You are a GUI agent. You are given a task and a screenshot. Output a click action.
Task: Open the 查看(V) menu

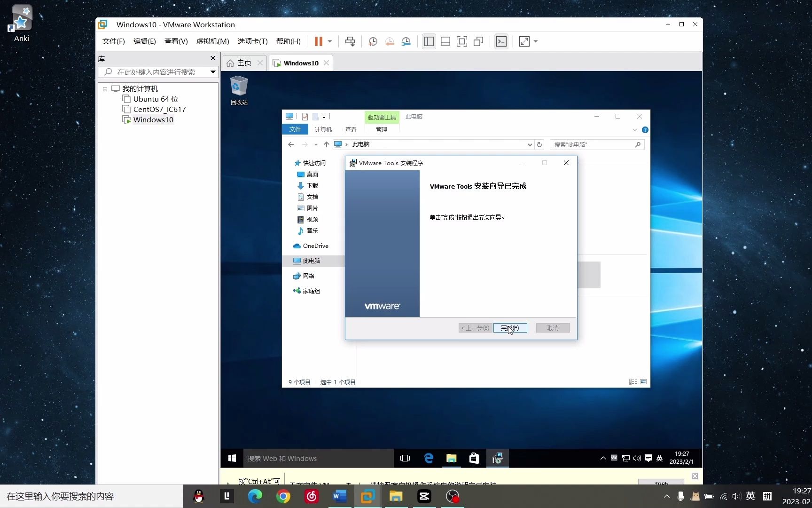pyautogui.click(x=176, y=41)
